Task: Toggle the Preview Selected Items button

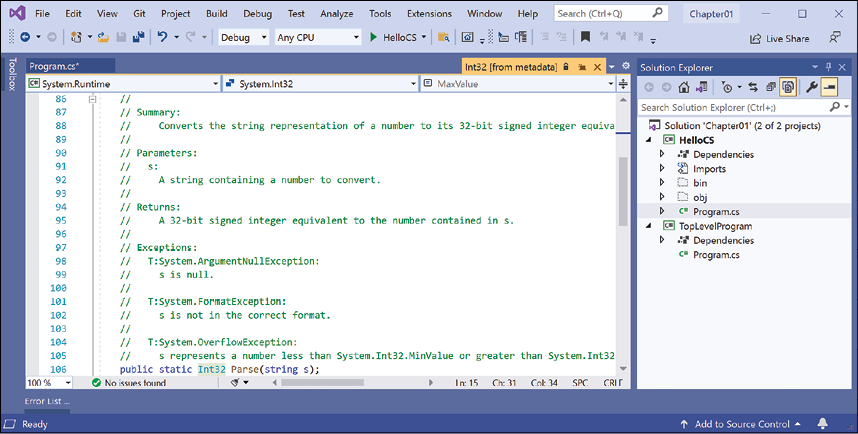Action: tap(830, 87)
